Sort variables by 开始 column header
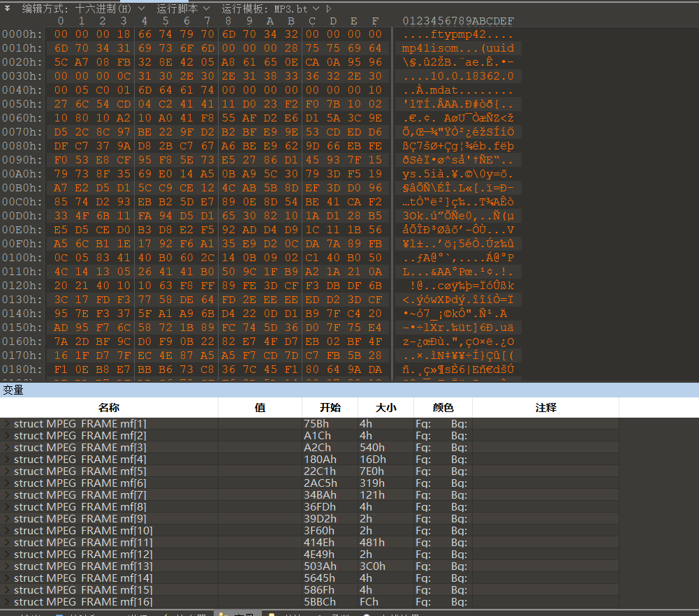699x616 pixels. [330, 408]
